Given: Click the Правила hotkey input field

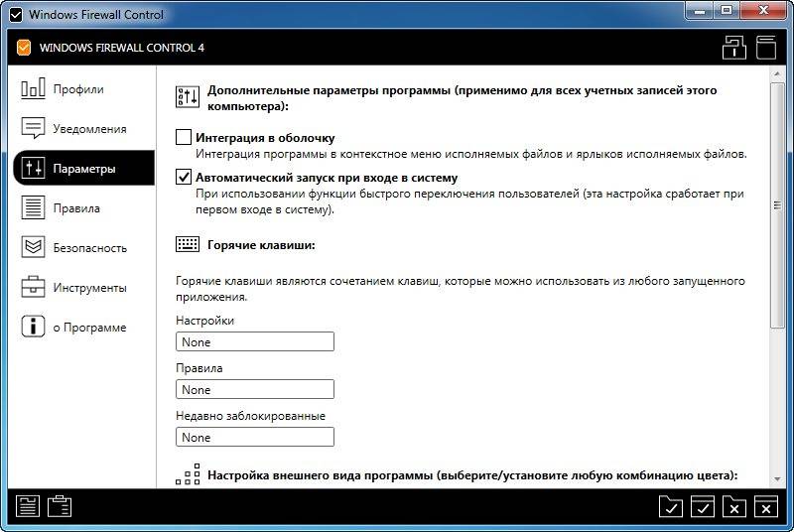Looking at the screenshot, I should pos(255,389).
